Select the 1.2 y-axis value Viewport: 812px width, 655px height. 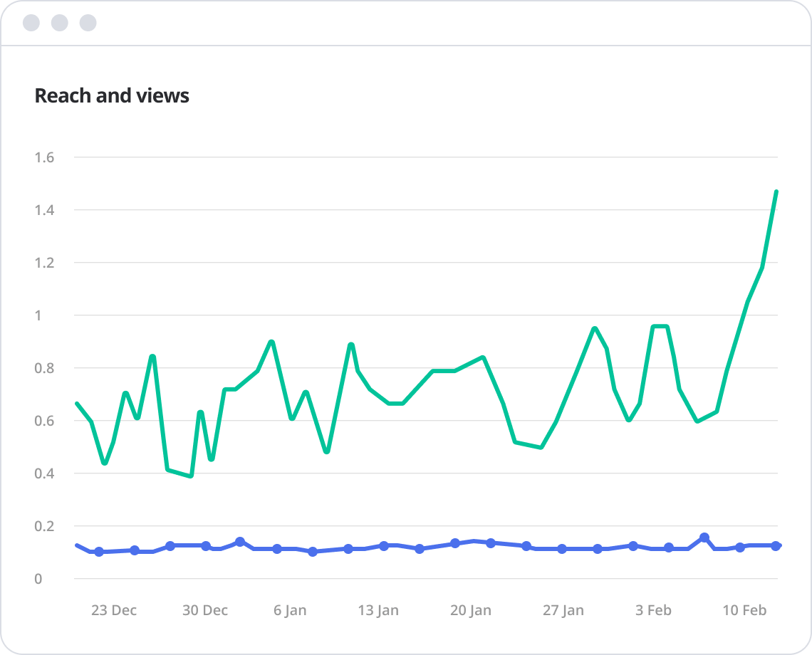point(44,263)
